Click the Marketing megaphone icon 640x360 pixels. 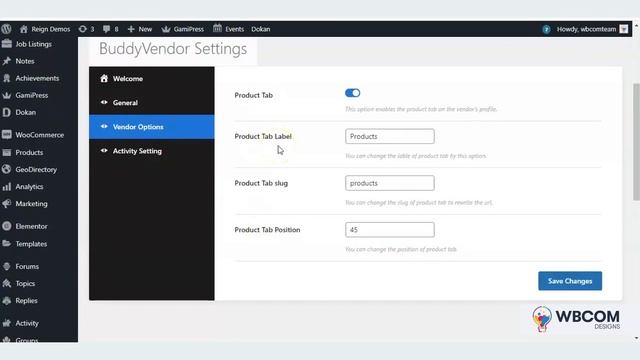point(7,203)
